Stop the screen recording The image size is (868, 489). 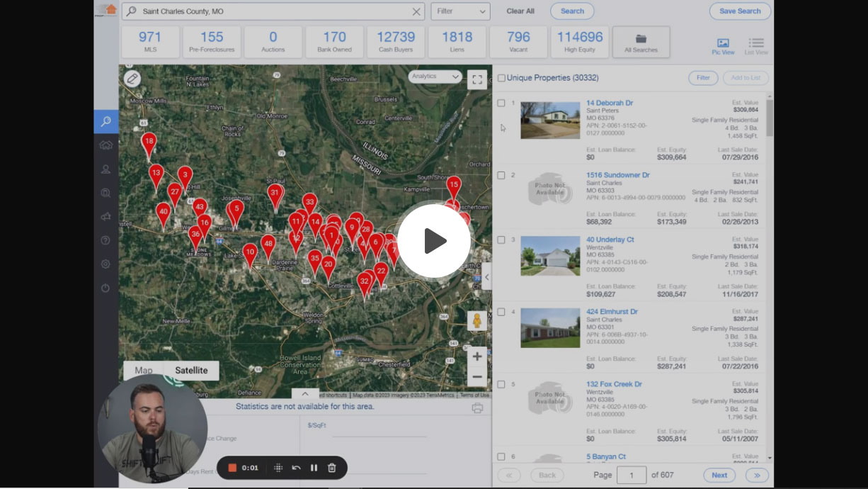click(232, 468)
